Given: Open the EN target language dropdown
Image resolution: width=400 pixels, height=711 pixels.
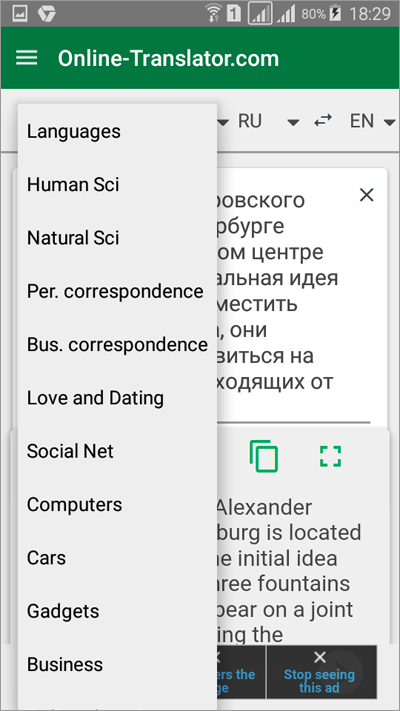Looking at the screenshot, I should coord(372,121).
